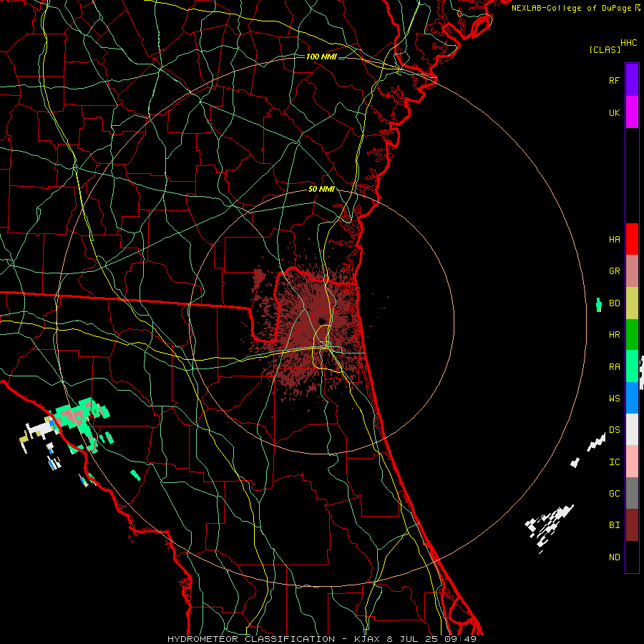The image size is (644, 644).
Task: Click the DS legend label
Action: [x=614, y=429]
